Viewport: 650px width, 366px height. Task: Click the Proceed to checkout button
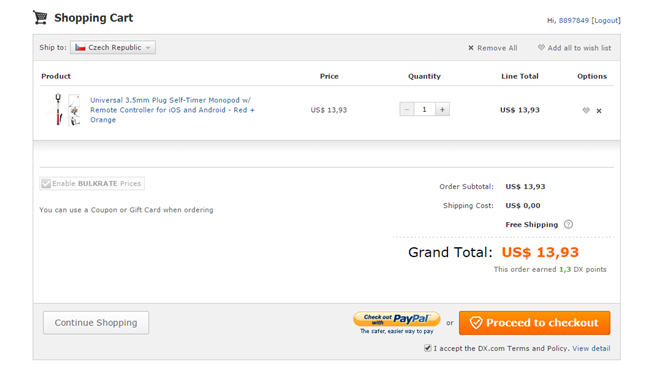(534, 322)
